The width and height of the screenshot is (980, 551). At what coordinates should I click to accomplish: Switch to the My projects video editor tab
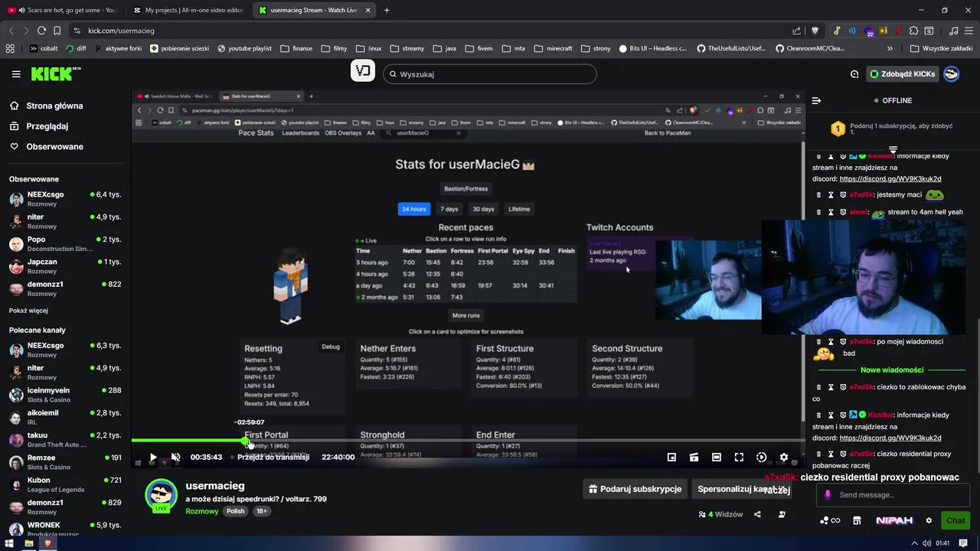tap(188, 10)
